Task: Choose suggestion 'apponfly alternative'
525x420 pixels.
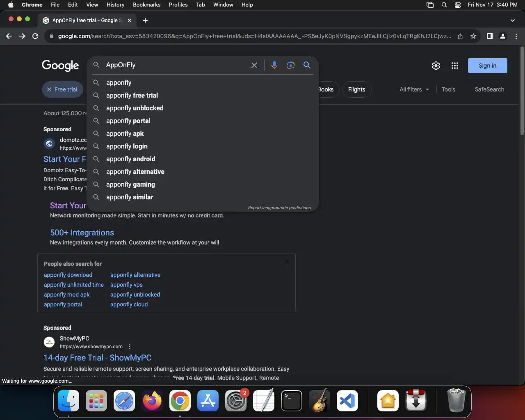Action: coord(203,172)
